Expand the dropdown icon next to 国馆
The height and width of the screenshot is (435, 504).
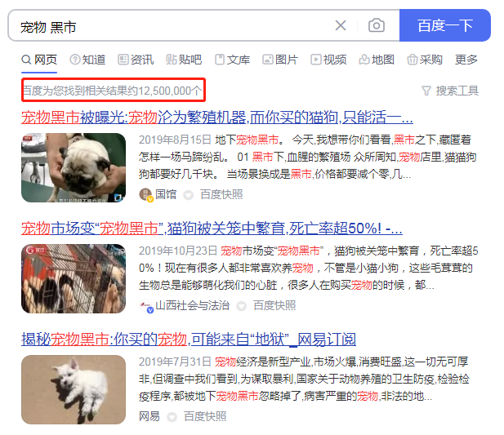click(x=189, y=195)
